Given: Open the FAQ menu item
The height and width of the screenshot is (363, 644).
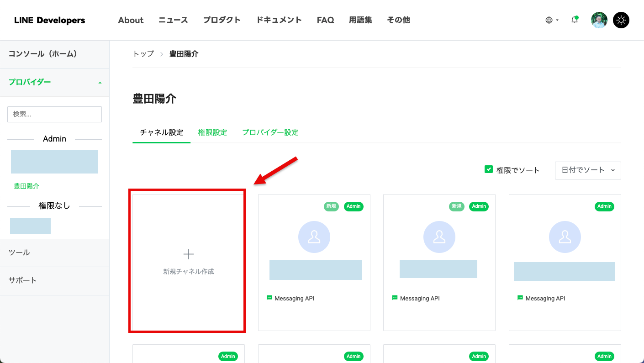Looking at the screenshot, I should (325, 20).
